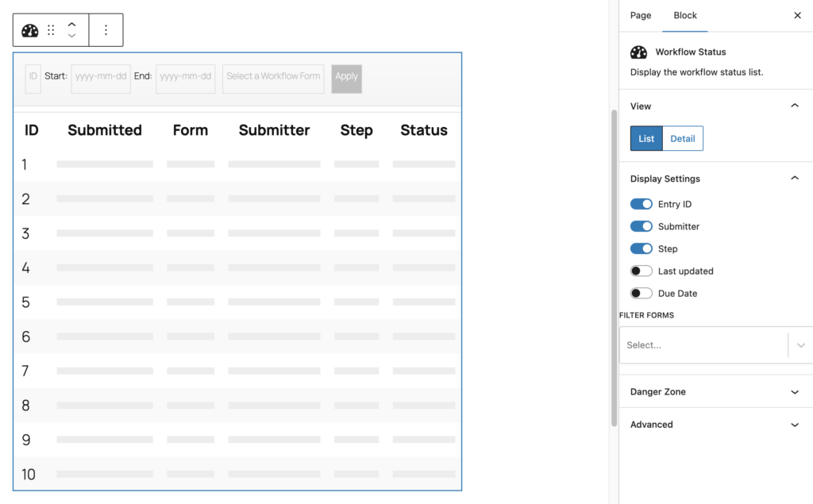813x504 pixels.
Task: Select the Detail view button
Action: (682, 138)
